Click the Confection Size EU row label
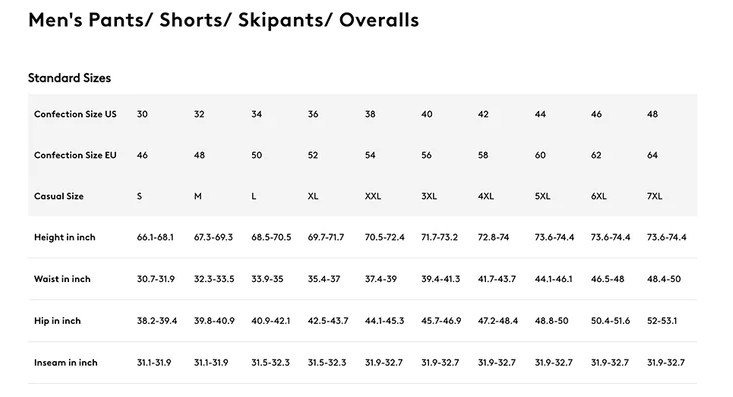733x397 pixels. point(75,155)
